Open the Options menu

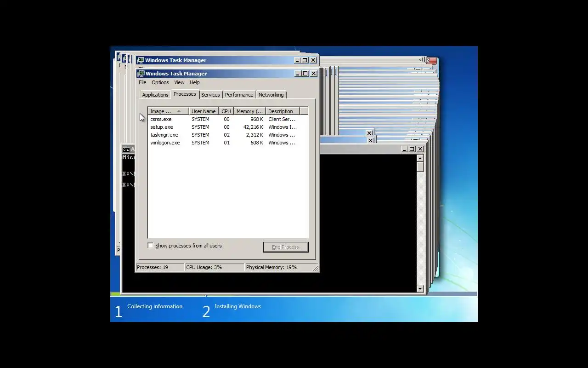coord(160,82)
